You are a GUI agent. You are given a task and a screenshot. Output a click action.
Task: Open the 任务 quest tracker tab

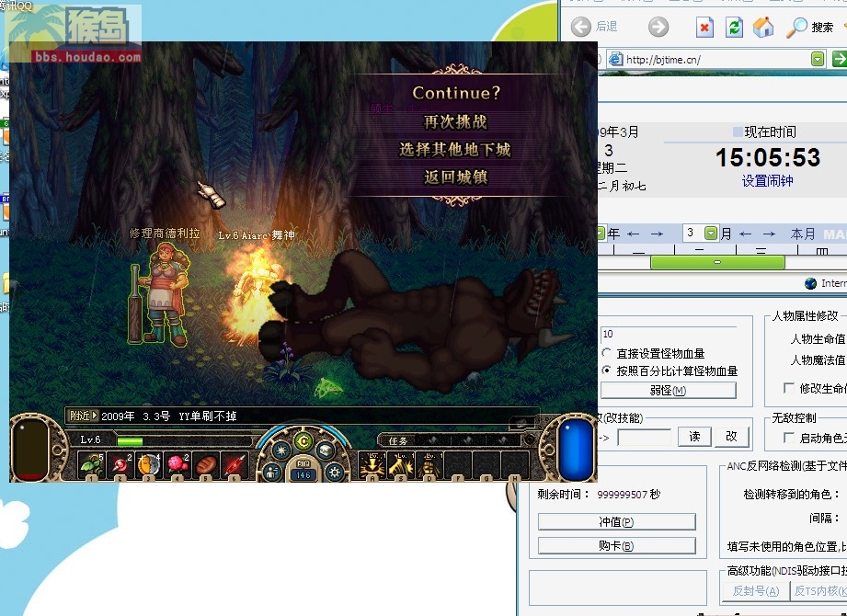(x=398, y=440)
